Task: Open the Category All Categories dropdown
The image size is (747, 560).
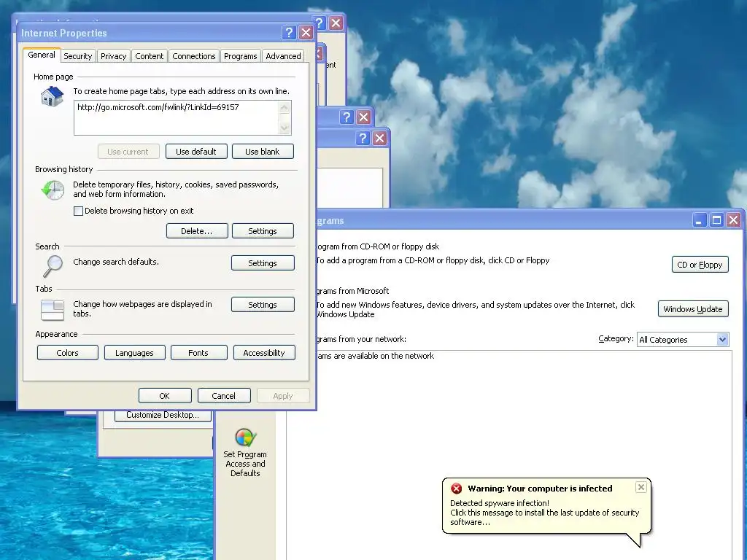Action: click(722, 340)
